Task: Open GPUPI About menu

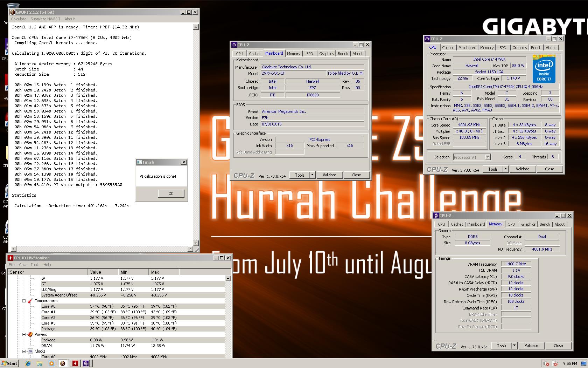Action: pyautogui.click(x=69, y=19)
